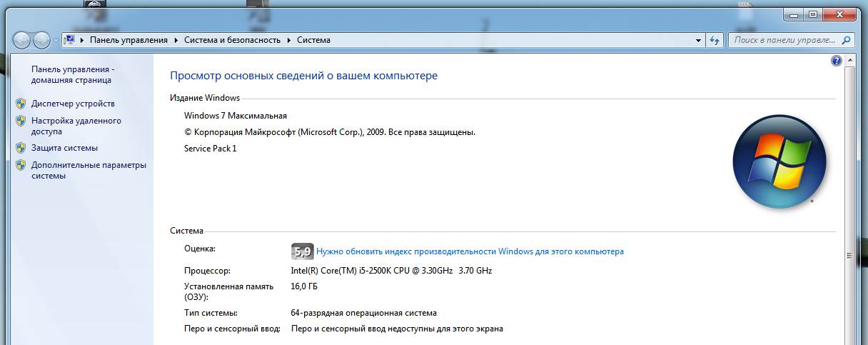868x345 pixels.
Task: Click the Процессор: label
Action: pyautogui.click(x=208, y=271)
